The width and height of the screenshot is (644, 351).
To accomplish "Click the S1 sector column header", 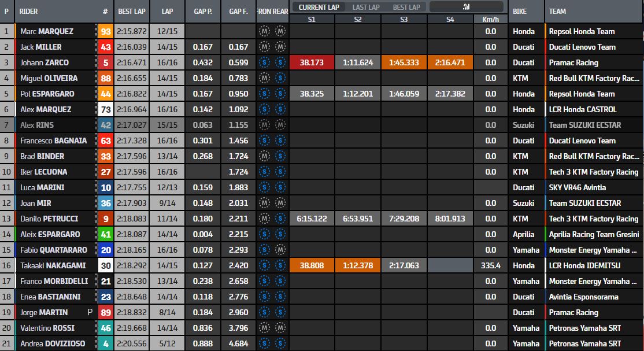I will coord(312,19).
